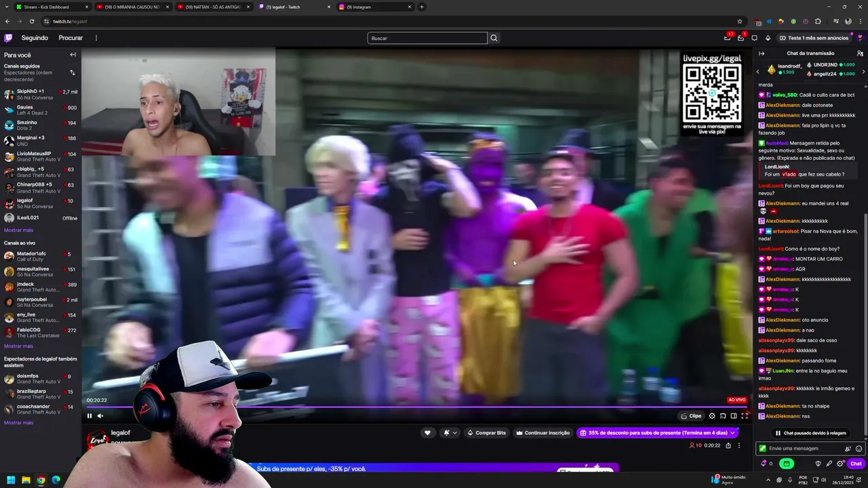Open the prime loot icon with 17 badge

728,38
